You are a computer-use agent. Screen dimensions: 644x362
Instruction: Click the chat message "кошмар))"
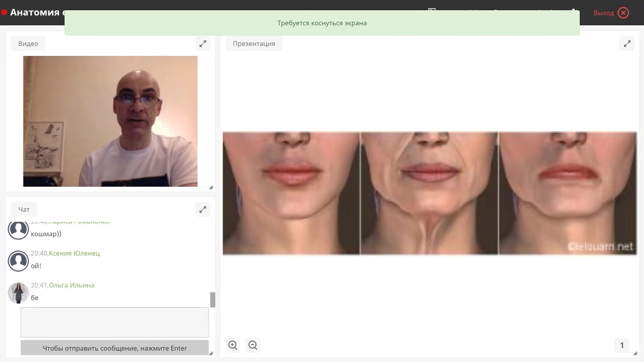[x=46, y=234]
